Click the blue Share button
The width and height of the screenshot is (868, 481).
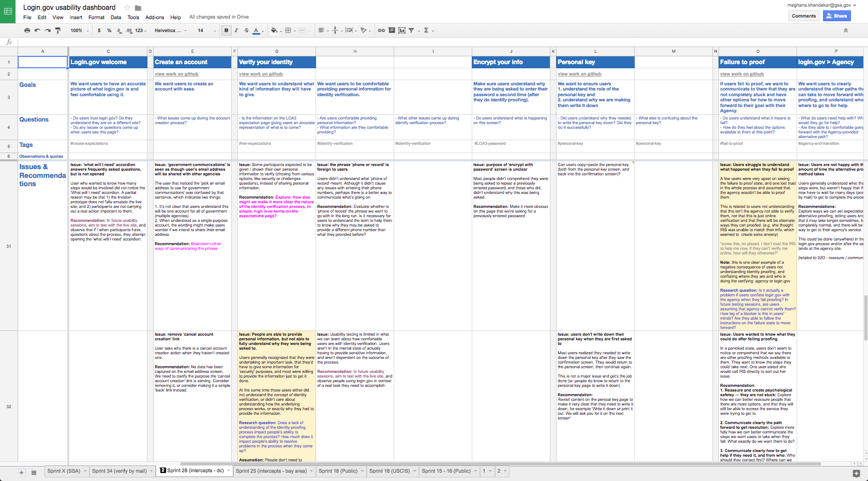[836, 16]
